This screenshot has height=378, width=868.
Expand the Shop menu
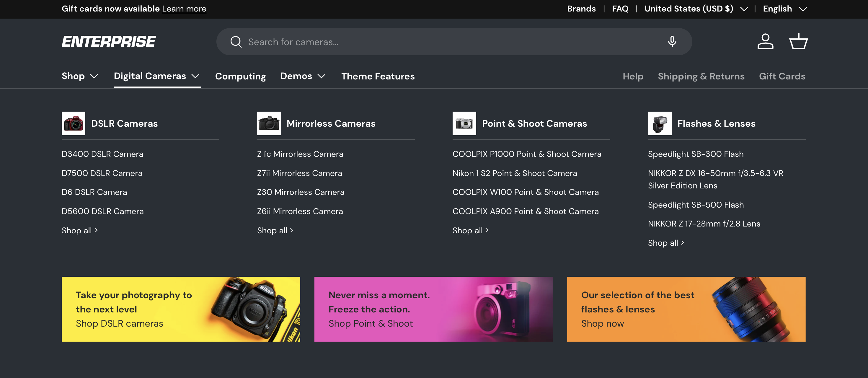pyautogui.click(x=80, y=76)
